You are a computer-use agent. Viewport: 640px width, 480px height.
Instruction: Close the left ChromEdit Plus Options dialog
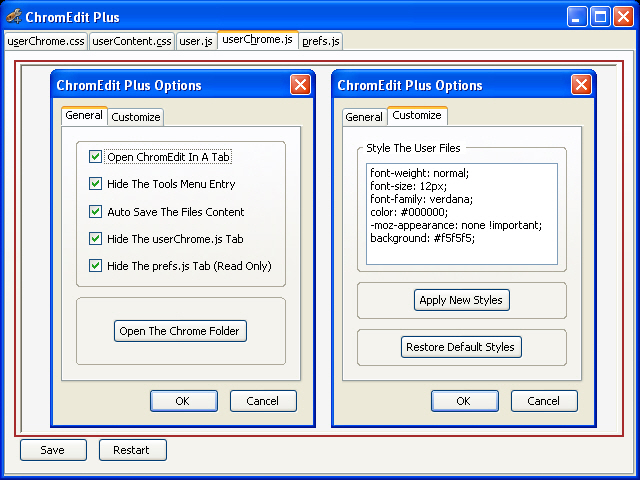[300, 85]
